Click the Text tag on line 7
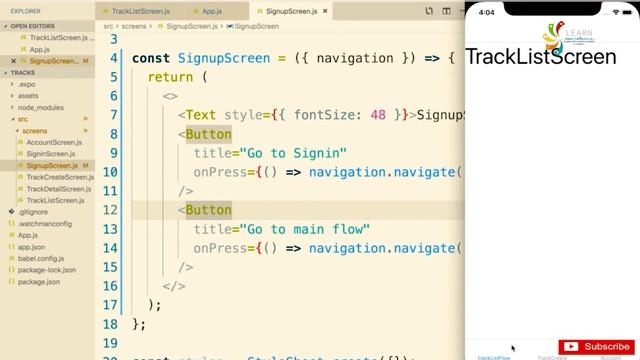The width and height of the screenshot is (640, 360). [200, 115]
